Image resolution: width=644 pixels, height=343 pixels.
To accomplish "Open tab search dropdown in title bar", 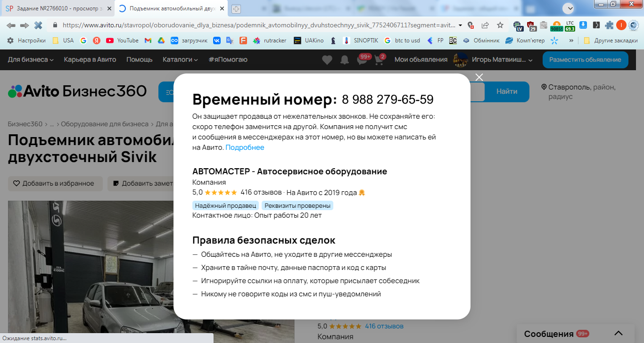I will (x=569, y=8).
